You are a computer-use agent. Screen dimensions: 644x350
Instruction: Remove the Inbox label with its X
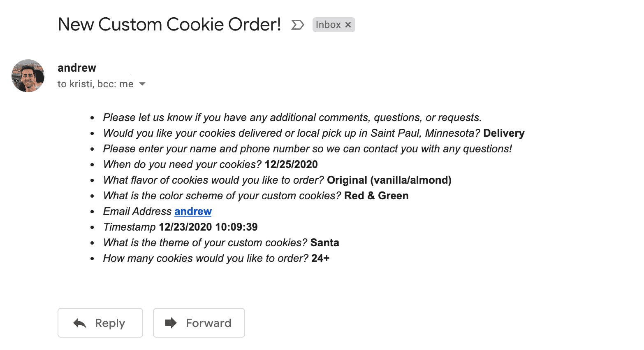(x=348, y=25)
